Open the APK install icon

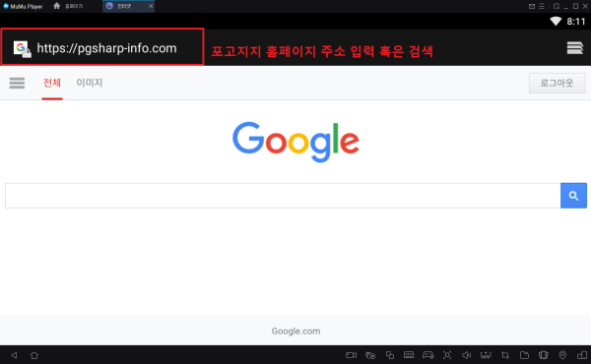tap(486, 355)
